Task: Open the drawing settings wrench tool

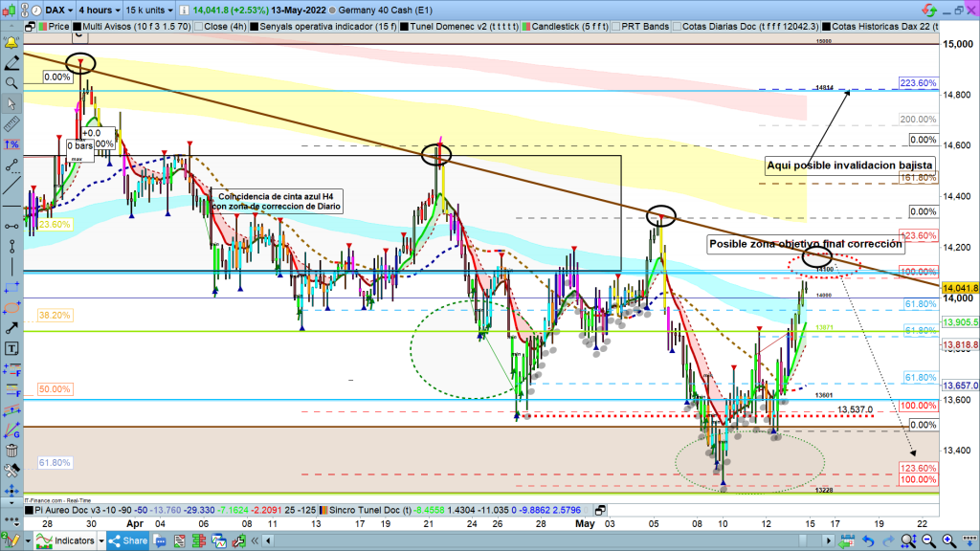Action: coord(11,471)
